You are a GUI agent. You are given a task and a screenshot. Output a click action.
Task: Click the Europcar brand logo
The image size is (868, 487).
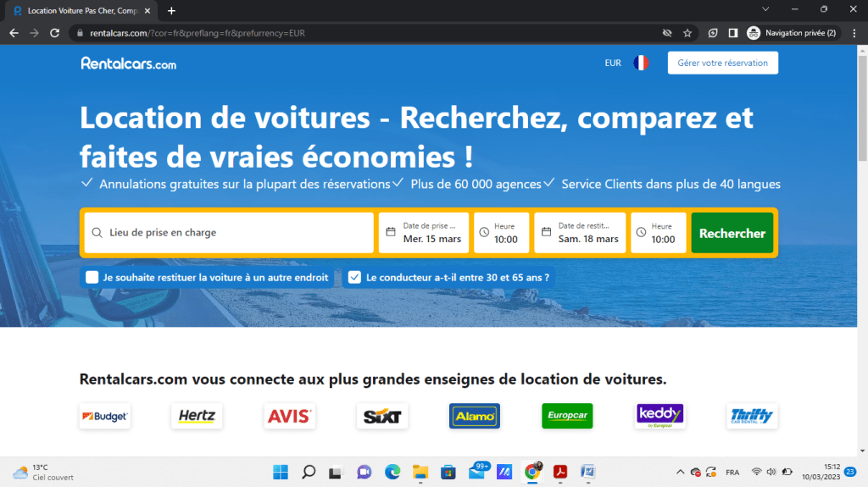(567, 416)
